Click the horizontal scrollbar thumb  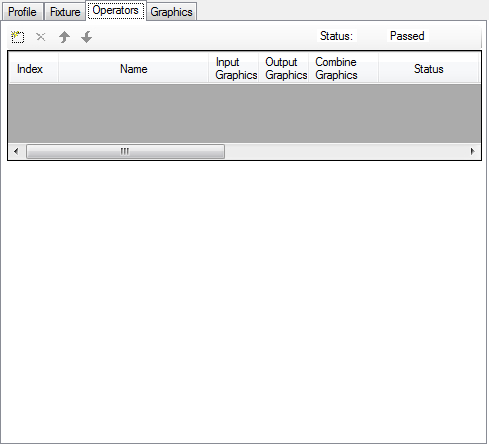(125, 151)
